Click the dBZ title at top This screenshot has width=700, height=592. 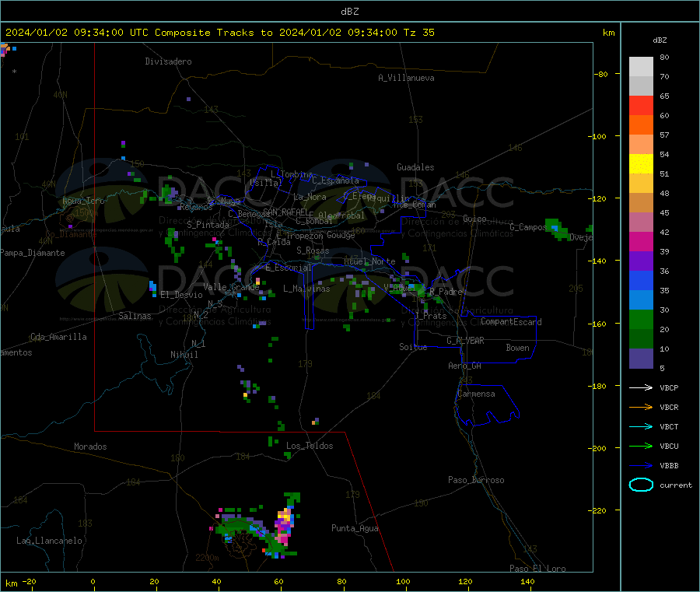[349, 12]
